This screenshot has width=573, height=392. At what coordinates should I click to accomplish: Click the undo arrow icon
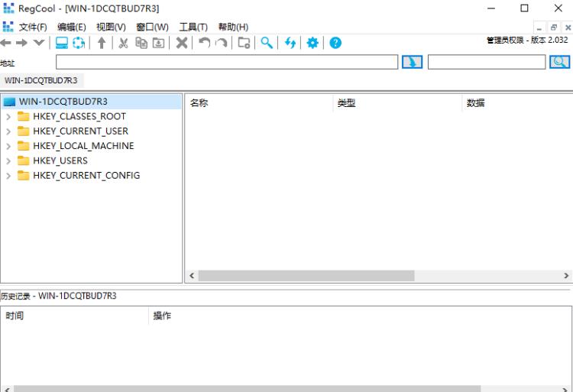pos(204,43)
